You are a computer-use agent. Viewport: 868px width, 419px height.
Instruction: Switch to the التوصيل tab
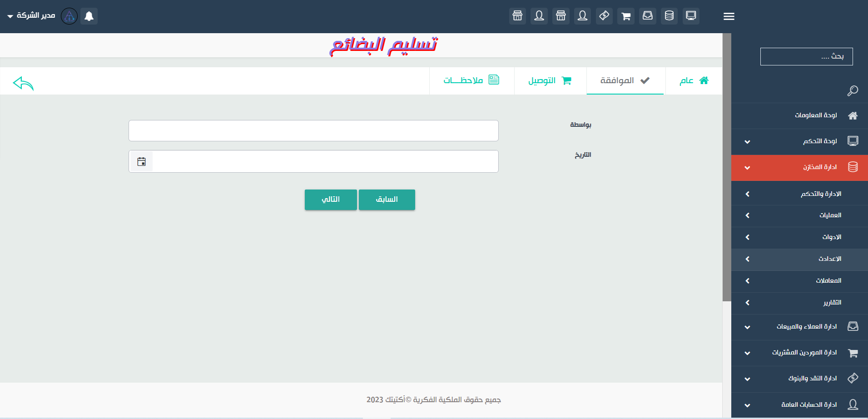(x=550, y=81)
